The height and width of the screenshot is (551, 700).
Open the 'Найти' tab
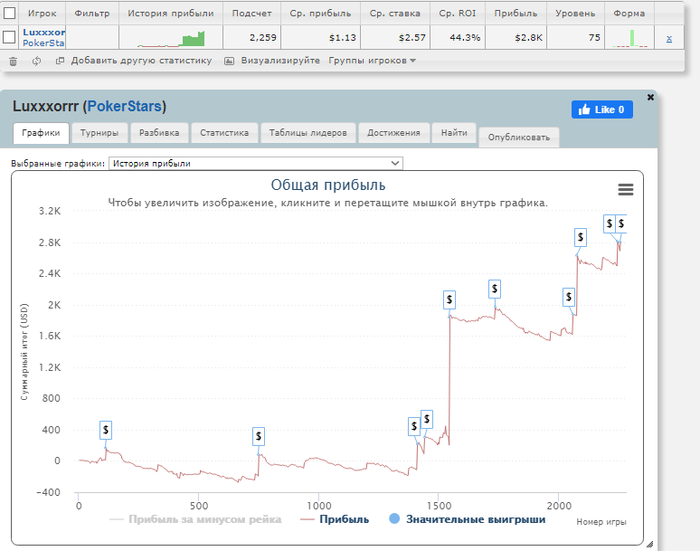(454, 133)
